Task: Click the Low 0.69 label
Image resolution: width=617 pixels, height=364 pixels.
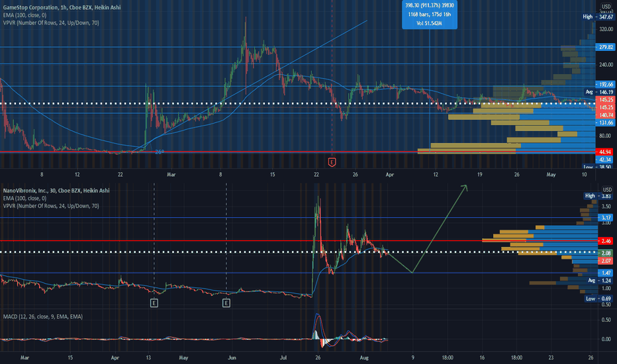Action: (x=598, y=298)
